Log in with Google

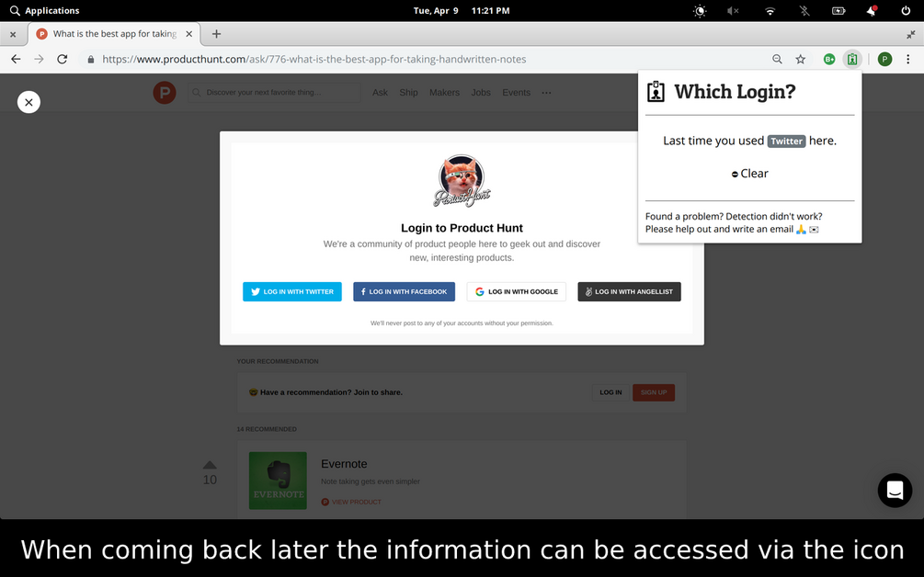click(x=516, y=291)
